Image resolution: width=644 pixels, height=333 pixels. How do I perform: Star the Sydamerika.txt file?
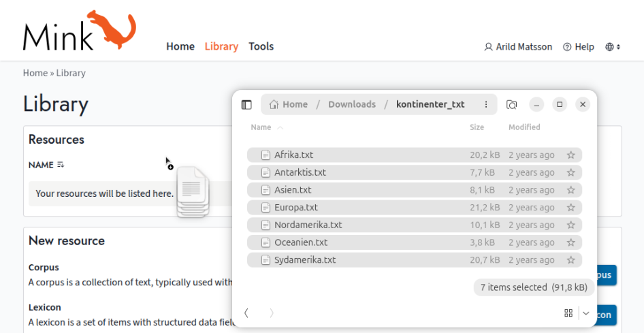(x=571, y=260)
